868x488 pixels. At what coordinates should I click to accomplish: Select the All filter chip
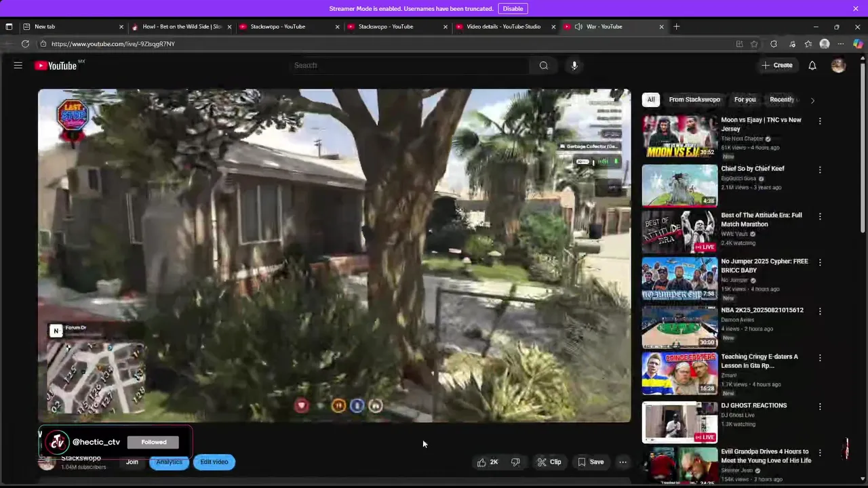click(x=650, y=100)
